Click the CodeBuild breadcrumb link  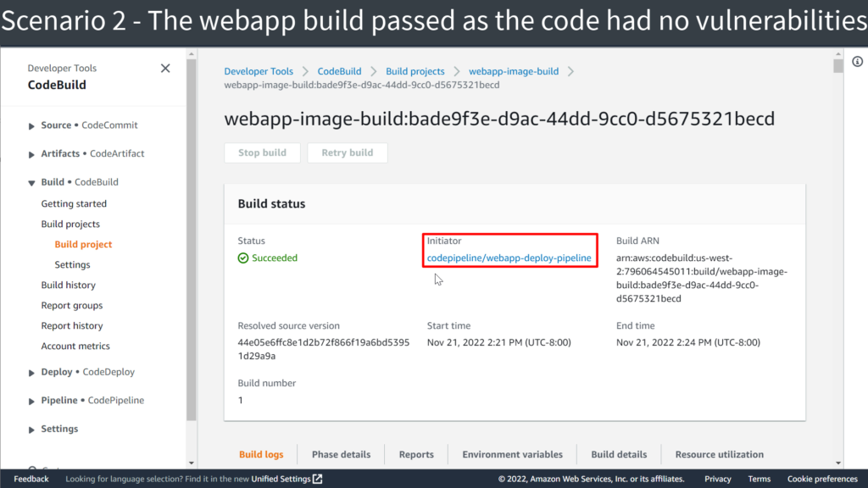(x=339, y=71)
